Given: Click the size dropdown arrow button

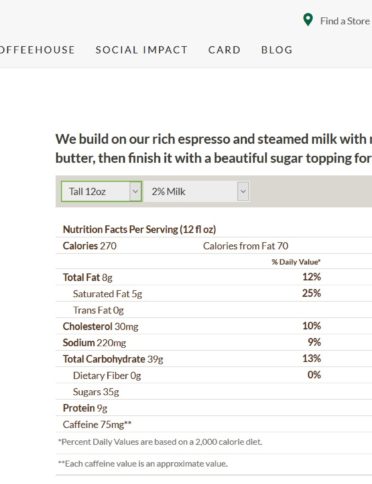Looking at the screenshot, I should click(x=135, y=191).
